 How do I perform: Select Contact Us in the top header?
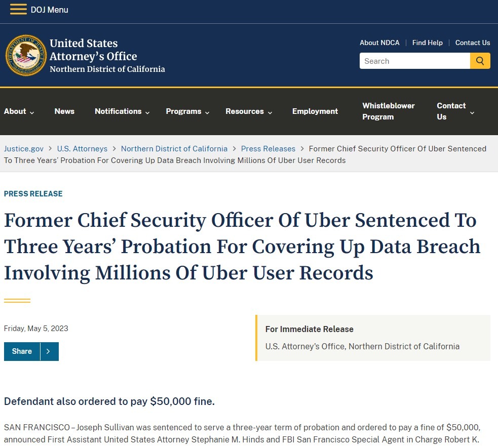[x=472, y=43]
